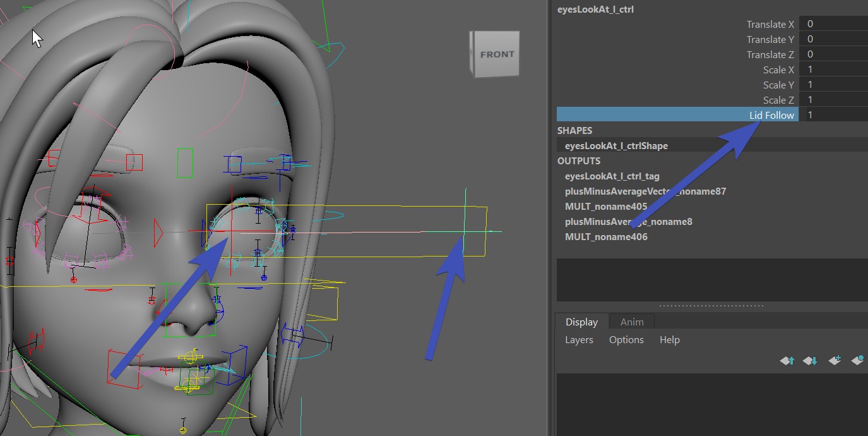This screenshot has width=868, height=436.
Task: Select the Lid Follow attribute label
Action: coord(771,115)
